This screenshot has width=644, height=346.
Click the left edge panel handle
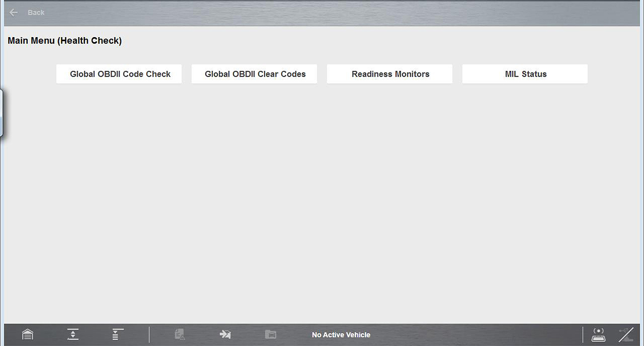(3, 112)
